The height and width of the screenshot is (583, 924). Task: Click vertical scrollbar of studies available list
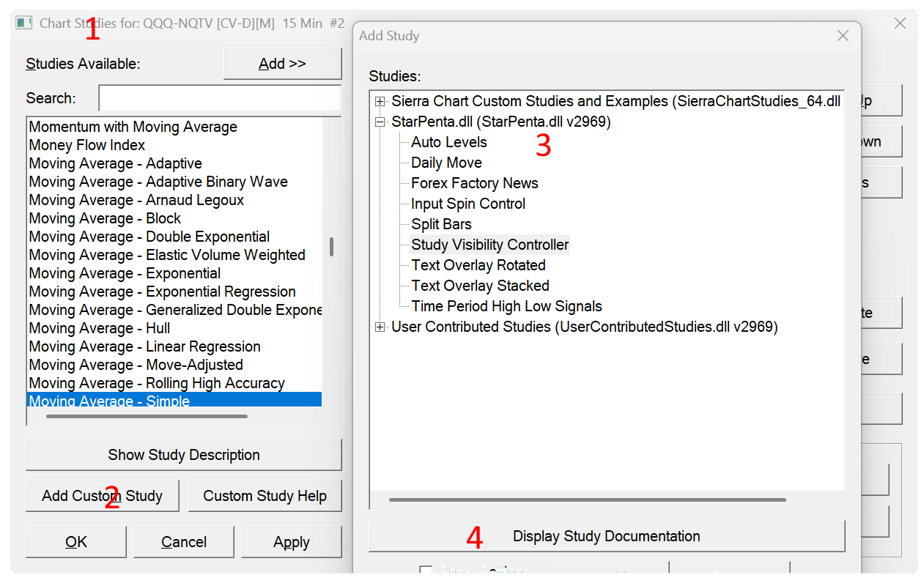[331, 247]
